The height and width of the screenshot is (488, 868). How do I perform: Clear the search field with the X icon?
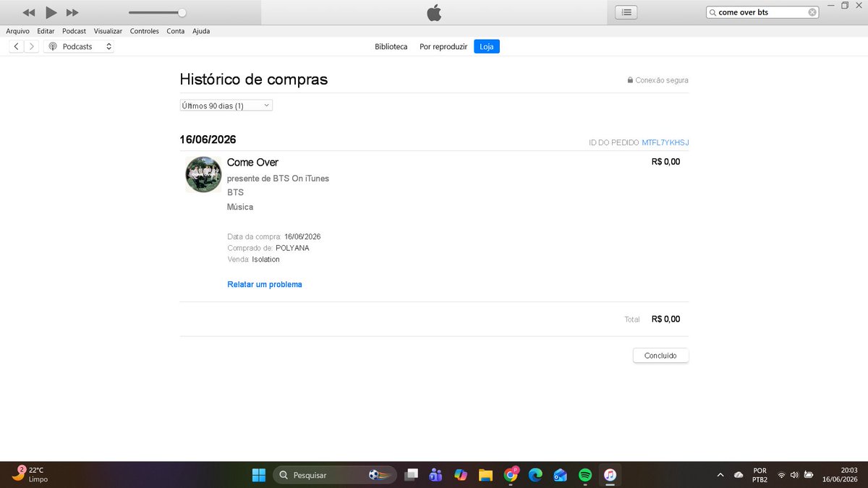pyautogui.click(x=812, y=12)
